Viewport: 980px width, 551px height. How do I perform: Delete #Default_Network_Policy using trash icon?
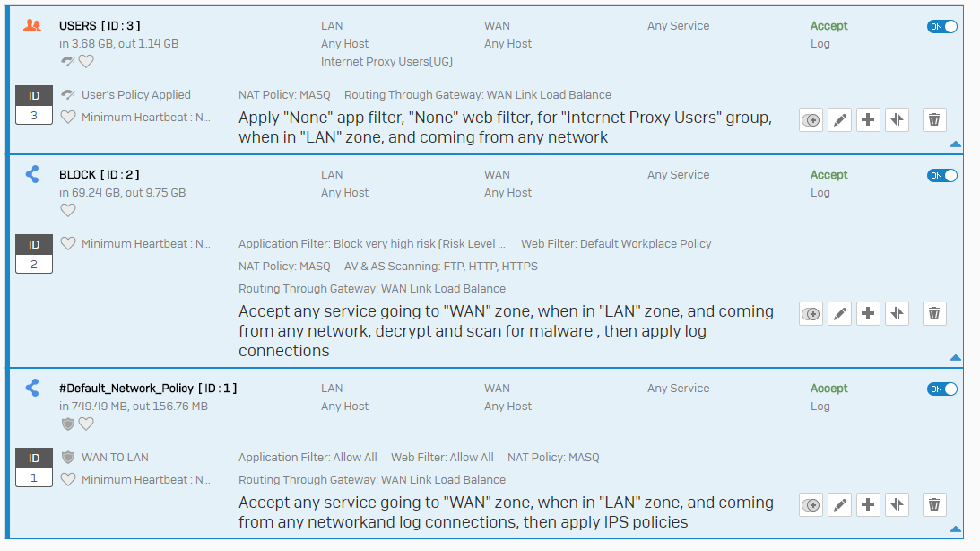(x=933, y=504)
